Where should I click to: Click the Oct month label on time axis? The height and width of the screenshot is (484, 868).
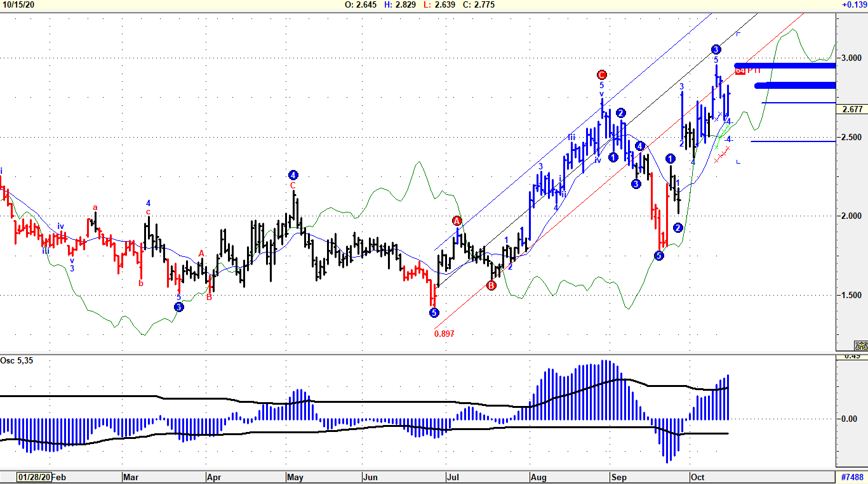click(697, 477)
